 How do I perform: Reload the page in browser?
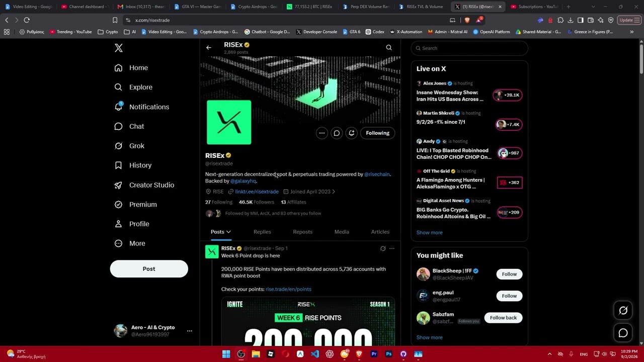point(27,20)
